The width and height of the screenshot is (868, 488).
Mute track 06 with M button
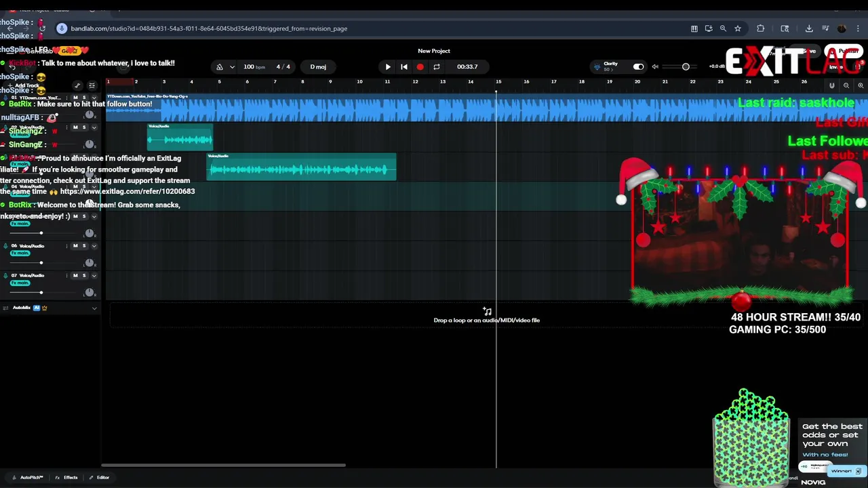(x=75, y=245)
